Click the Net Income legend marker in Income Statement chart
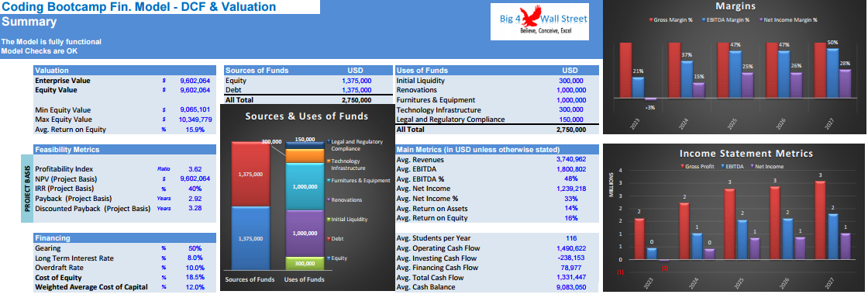This screenshot has width=868, height=298. pos(752,166)
